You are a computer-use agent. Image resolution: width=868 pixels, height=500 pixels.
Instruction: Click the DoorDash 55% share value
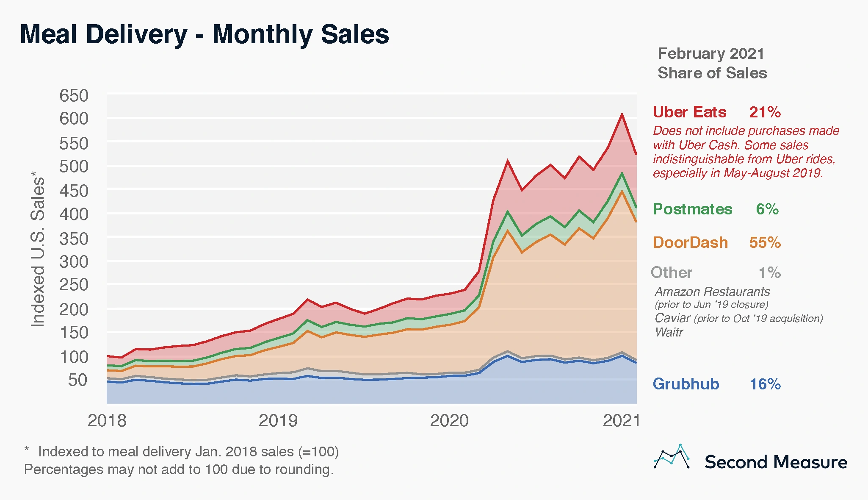tap(765, 243)
